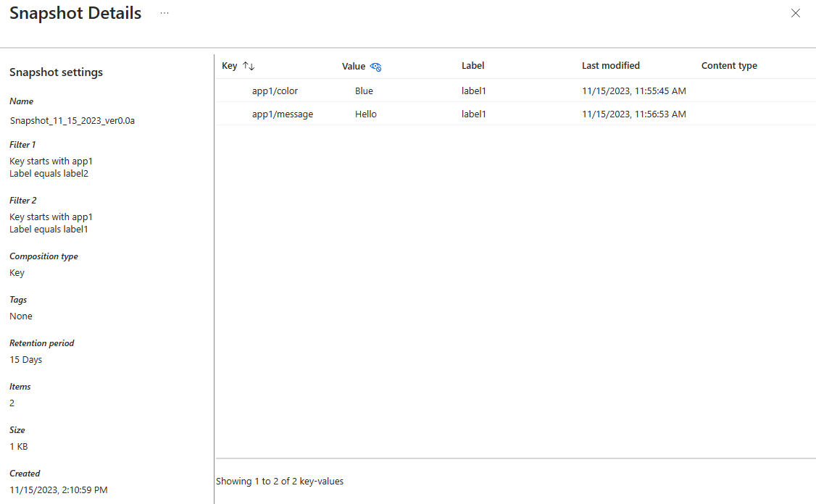Sort the table by the Value column header
The height and width of the screenshot is (504, 816).
[353, 65]
